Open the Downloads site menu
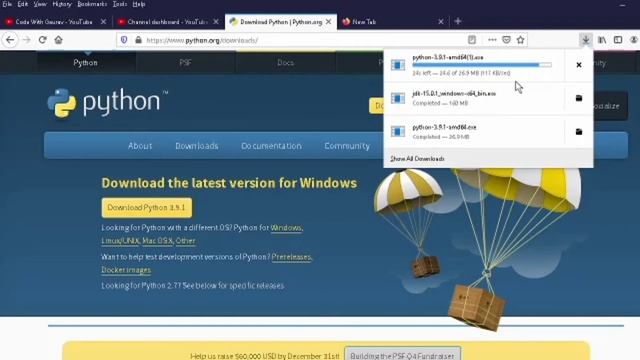The width and height of the screenshot is (640, 360). pyautogui.click(x=197, y=146)
